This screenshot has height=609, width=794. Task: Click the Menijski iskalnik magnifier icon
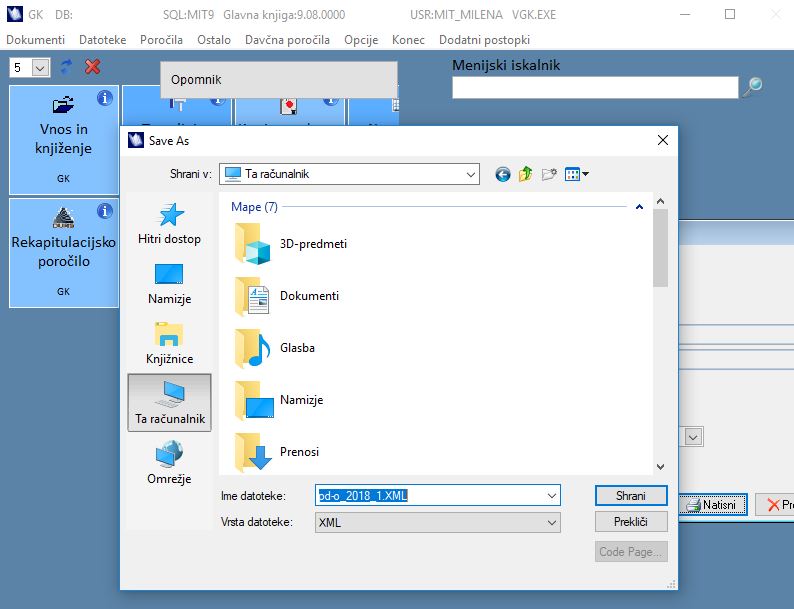[753, 87]
